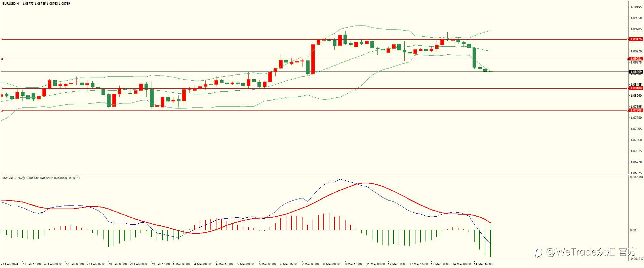Screen dimensions: 644x268
Task: Select the 23 Feb 16:00 time label
Action: coord(31,264)
